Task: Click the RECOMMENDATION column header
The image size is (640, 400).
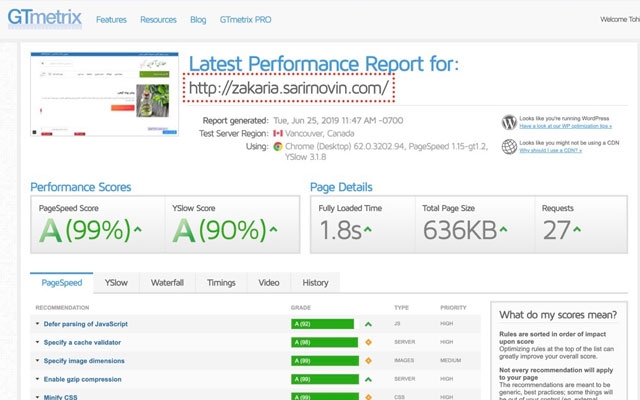Action: click(62, 307)
